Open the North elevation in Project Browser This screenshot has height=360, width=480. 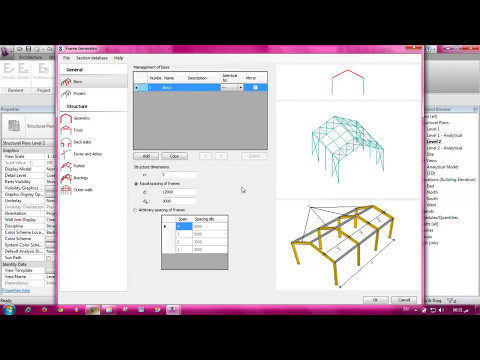coord(432,192)
